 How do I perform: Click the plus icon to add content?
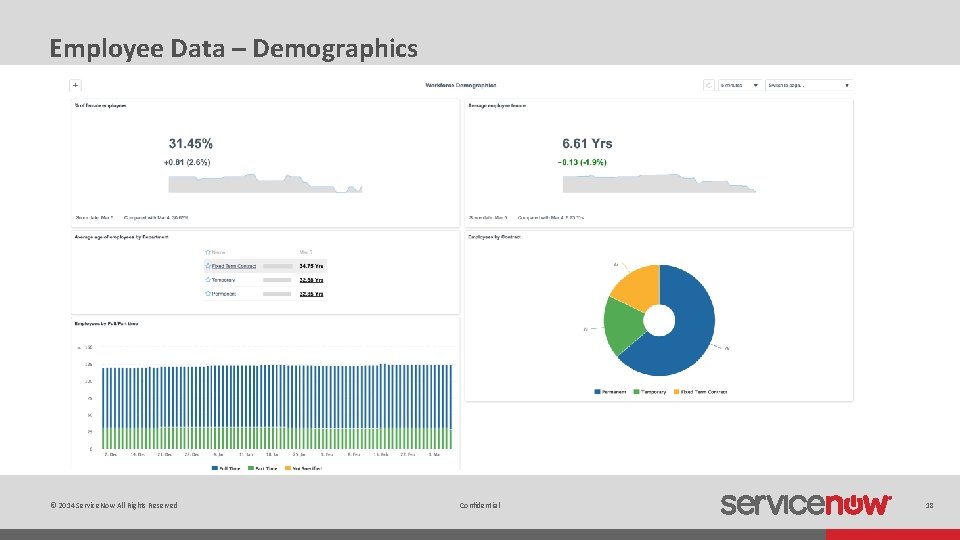75,86
